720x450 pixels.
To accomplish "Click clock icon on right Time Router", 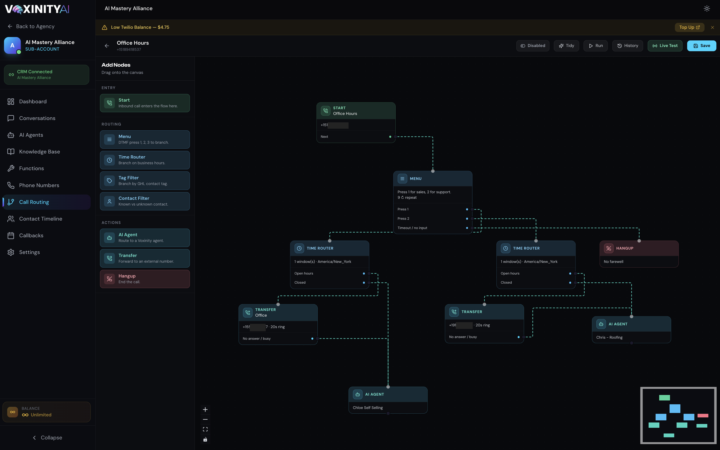I will (505, 248).
